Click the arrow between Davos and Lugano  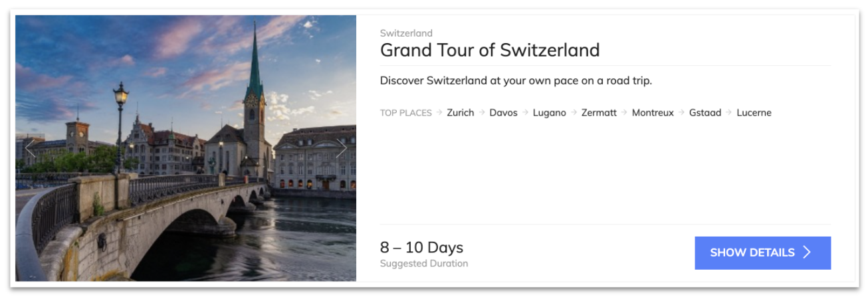pos(525,113)
